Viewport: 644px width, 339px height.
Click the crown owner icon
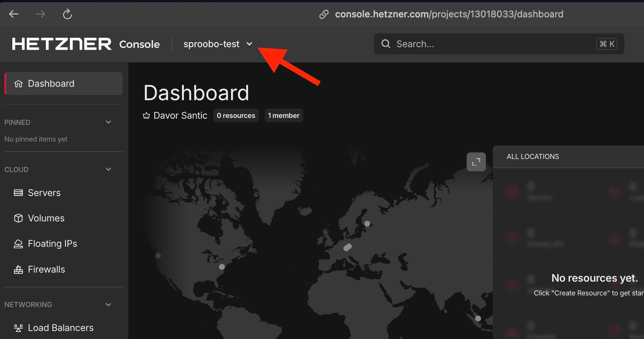click(x=146, y=115)
